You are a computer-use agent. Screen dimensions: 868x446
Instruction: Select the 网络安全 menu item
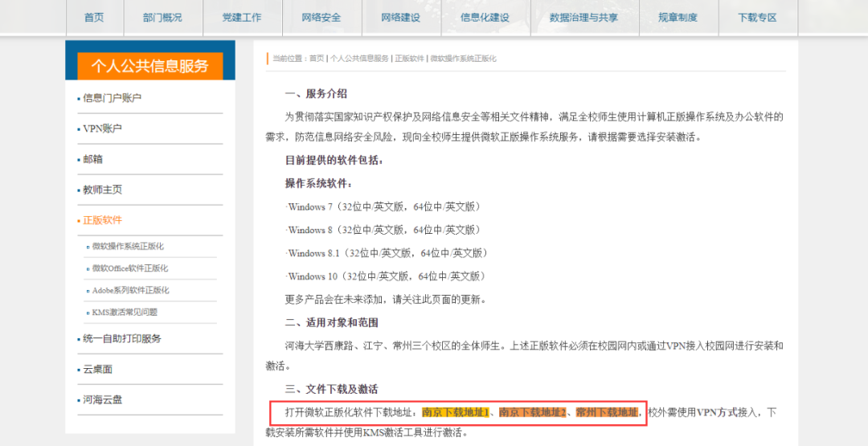coord(321,17)
